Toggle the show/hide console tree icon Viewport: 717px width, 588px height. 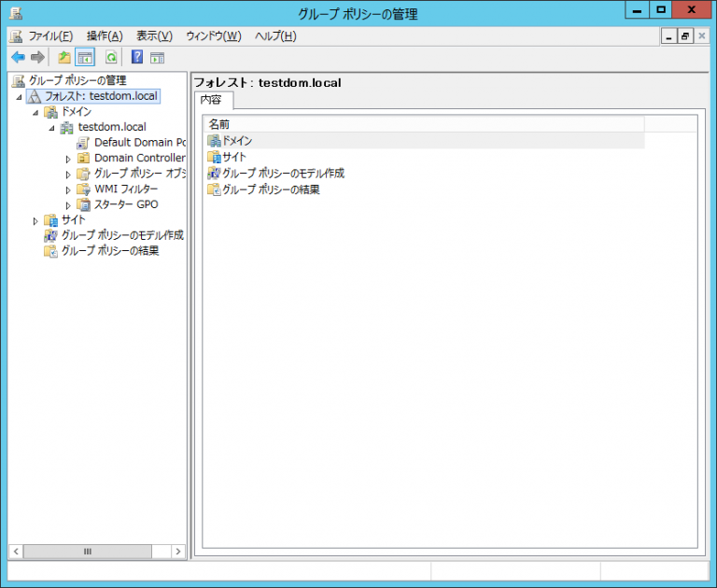(x=85, y=58)
